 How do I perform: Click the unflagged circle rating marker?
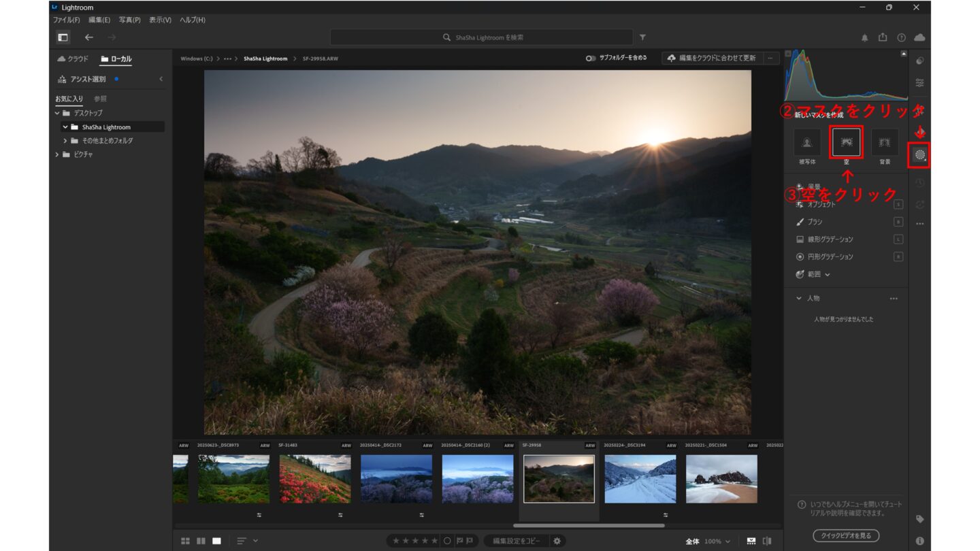point(447,541)
